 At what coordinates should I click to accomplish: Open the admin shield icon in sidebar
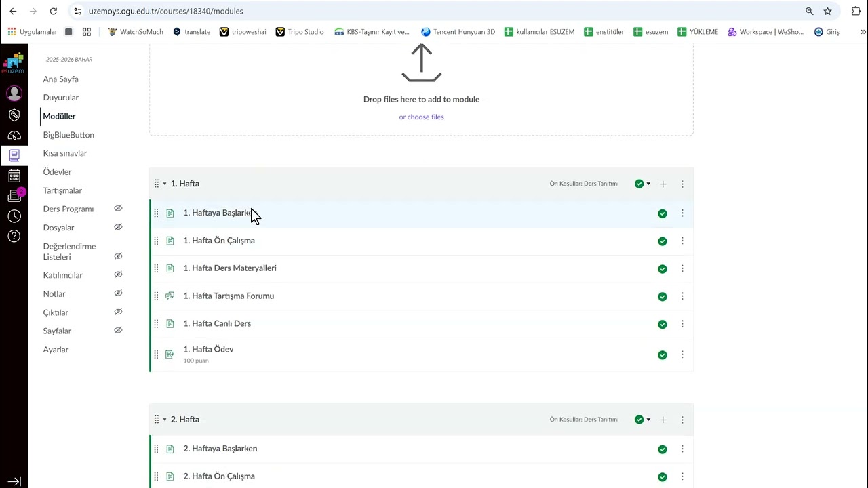(14, 115)
